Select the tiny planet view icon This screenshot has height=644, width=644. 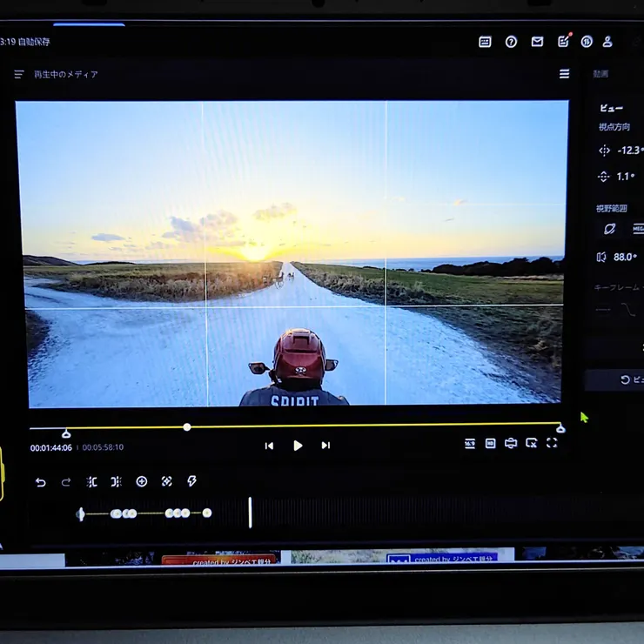click(609, 229)
